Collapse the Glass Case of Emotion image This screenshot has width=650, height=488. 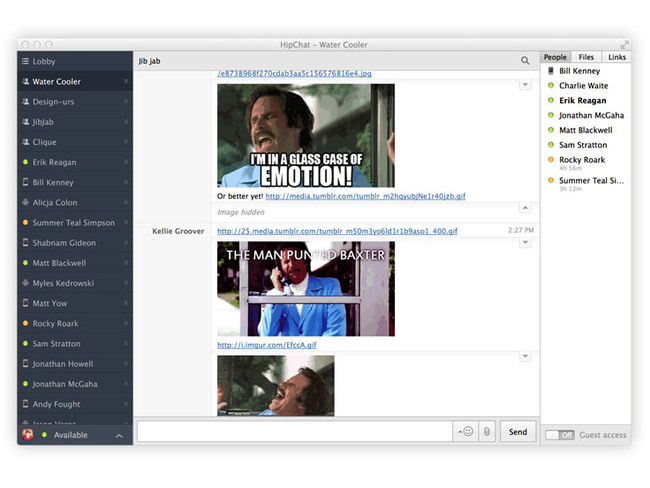click(525, 85)
